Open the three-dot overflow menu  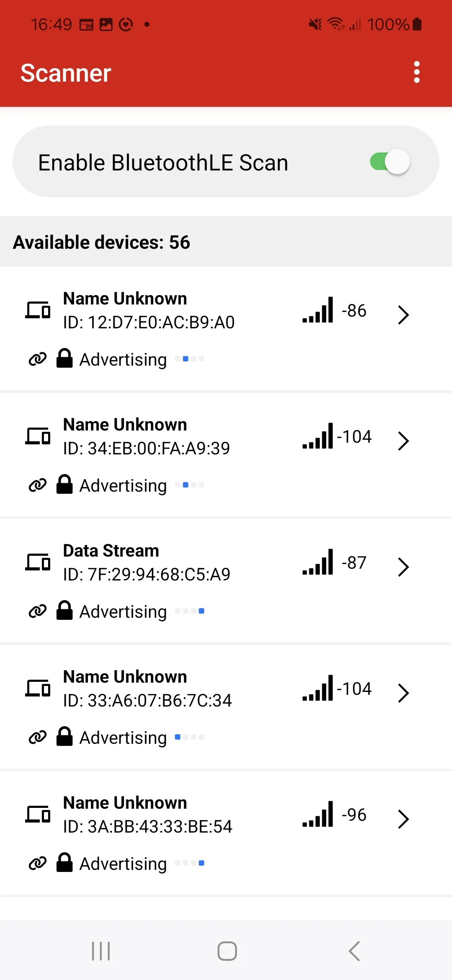click(416, 72)
